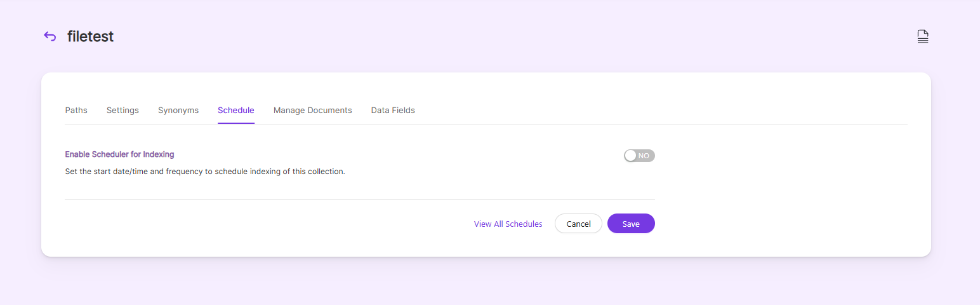Enable the Scheduler for Indexing toggle
This screenshot has width=980, height=305.
coord(639,156)
